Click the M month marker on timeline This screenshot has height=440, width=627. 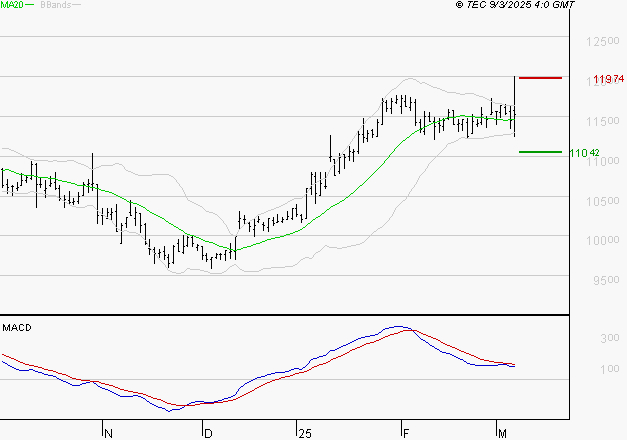tap(502, 434)
